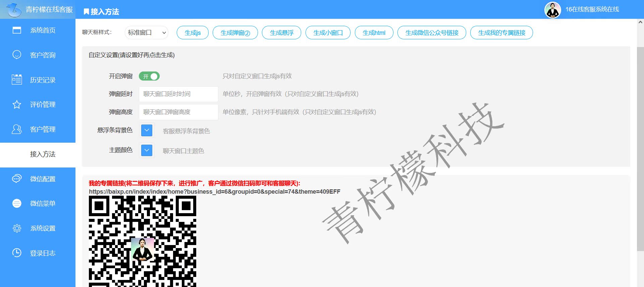Open 系统首页 menu item
Viewport: 644px width, 287px height.
click(38, 30)
